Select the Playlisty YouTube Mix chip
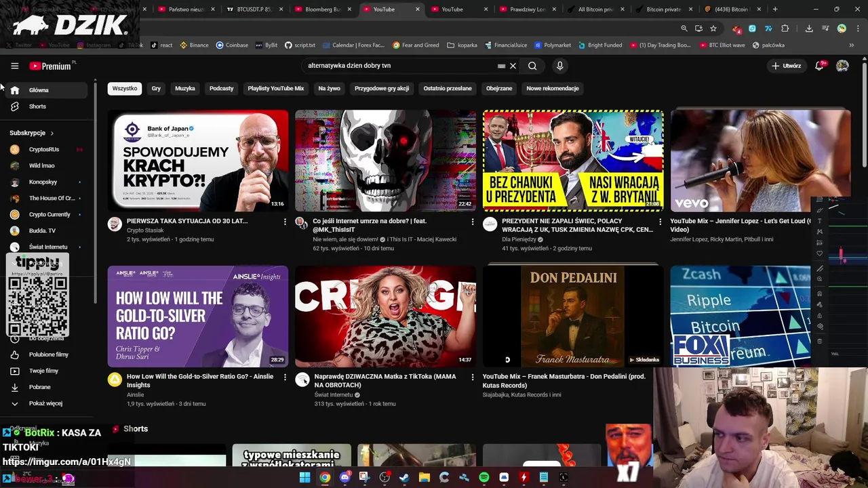868x488 pixels. [x=275, y=89]
